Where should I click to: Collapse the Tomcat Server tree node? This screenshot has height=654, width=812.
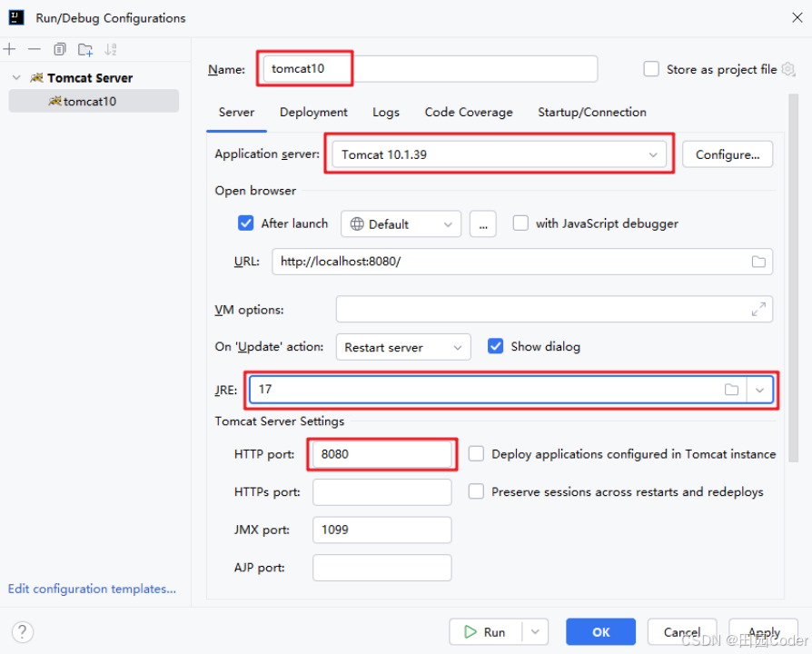[15, 77]
